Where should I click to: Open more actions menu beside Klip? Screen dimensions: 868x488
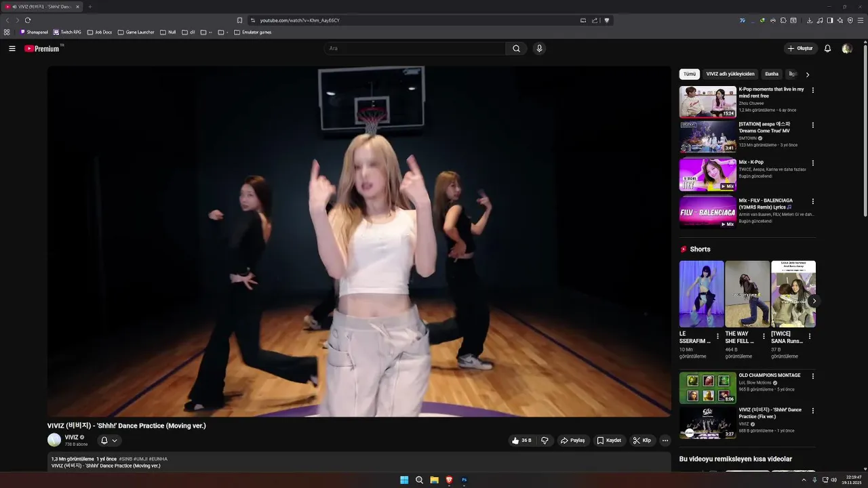665,441
